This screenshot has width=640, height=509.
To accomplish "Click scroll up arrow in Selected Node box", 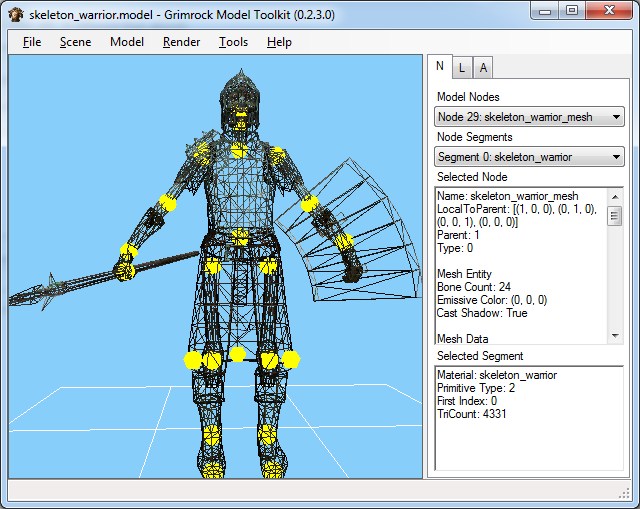I will coord(616,197).
